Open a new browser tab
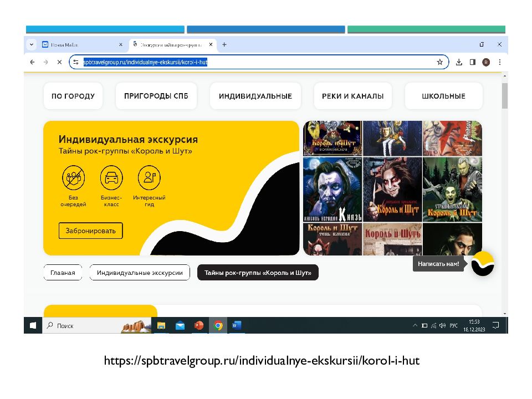The width and height of the screenshot is (532, 399). pos(224,44)
